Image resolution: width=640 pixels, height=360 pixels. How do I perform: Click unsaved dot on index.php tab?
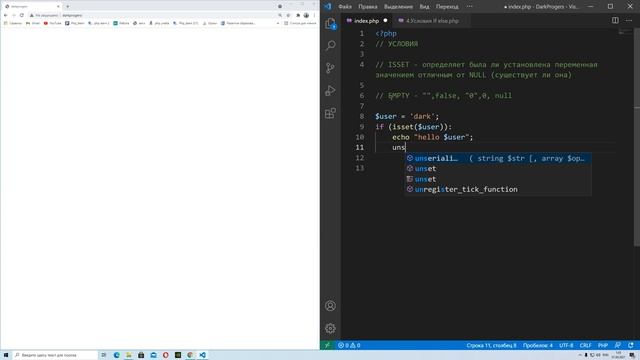pyautogui.click(x=385, y=20)
